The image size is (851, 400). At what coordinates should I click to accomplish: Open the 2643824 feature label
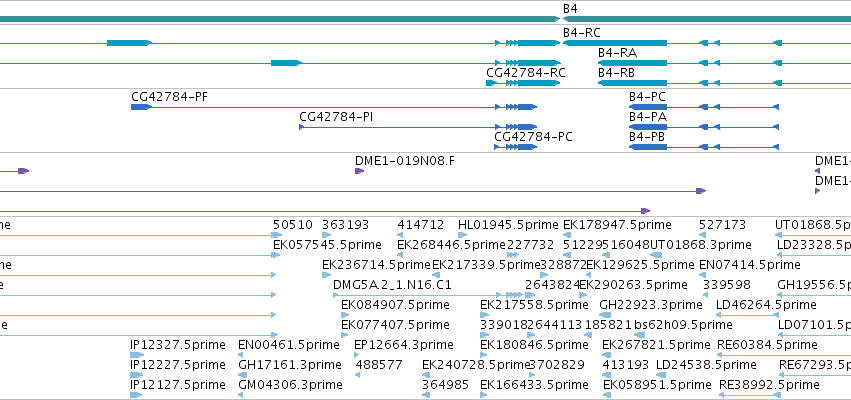(x=552, y=285)
